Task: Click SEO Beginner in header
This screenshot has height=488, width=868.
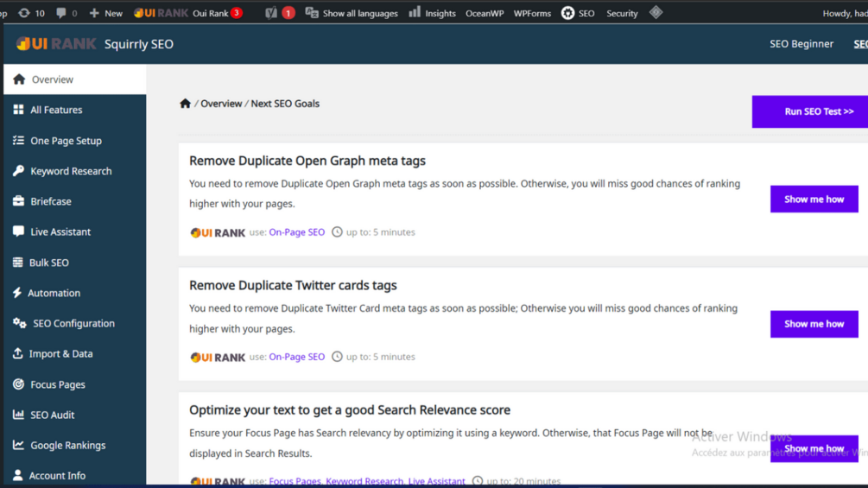Action: (x=801, y=44)
